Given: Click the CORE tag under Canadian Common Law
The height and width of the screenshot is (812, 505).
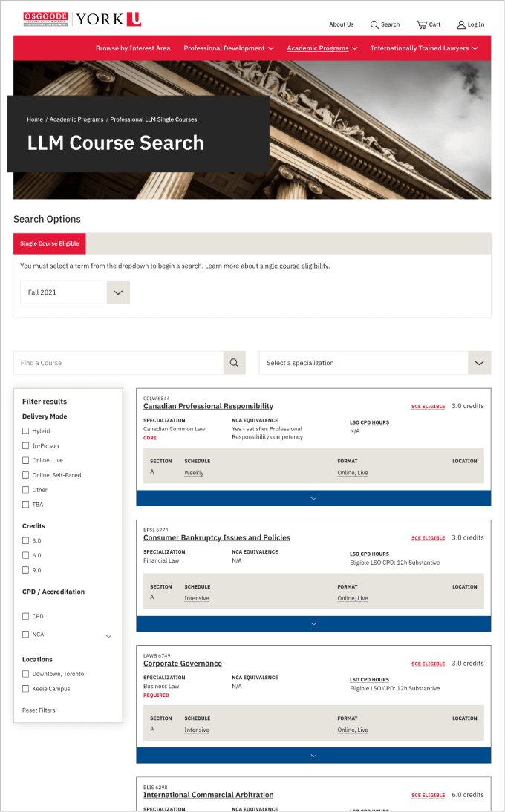Looking at the screenshot, I should 150,438.
